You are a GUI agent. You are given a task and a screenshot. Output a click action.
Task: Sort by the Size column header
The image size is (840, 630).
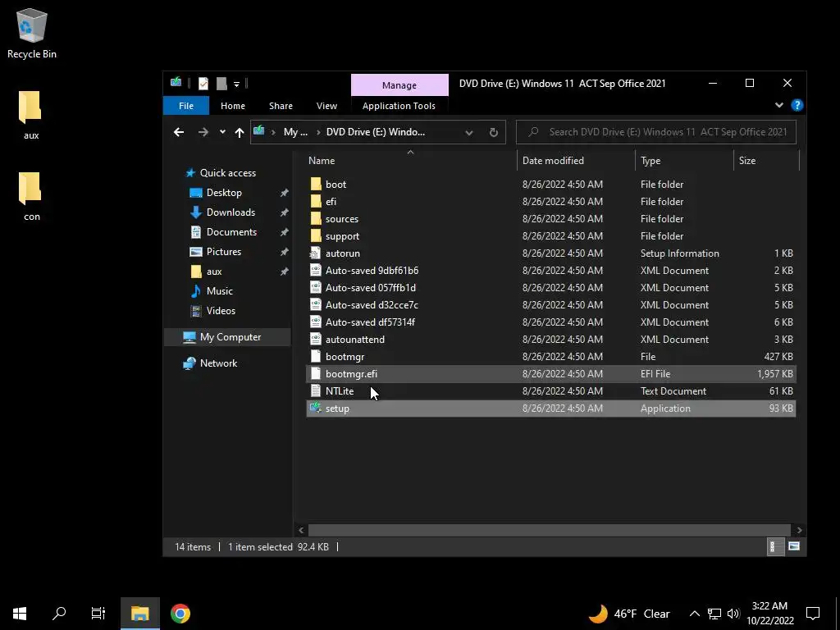point(747,160)
